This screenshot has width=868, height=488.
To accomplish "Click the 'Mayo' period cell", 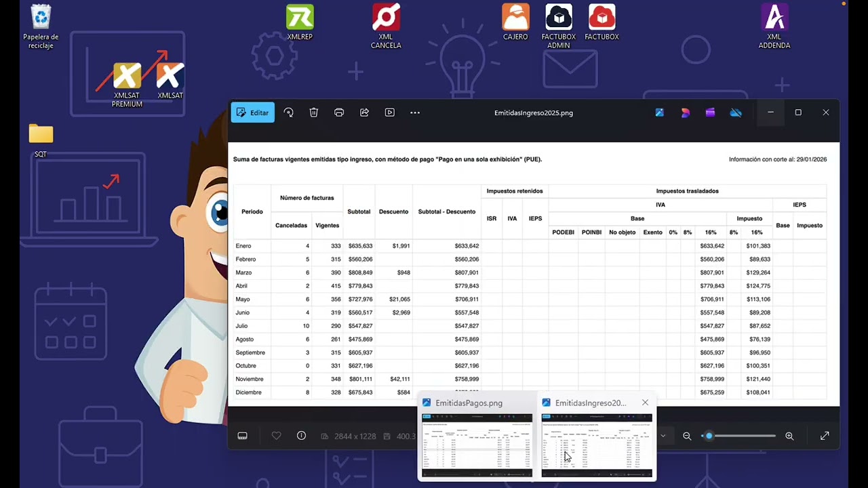I will coord(243,299).
